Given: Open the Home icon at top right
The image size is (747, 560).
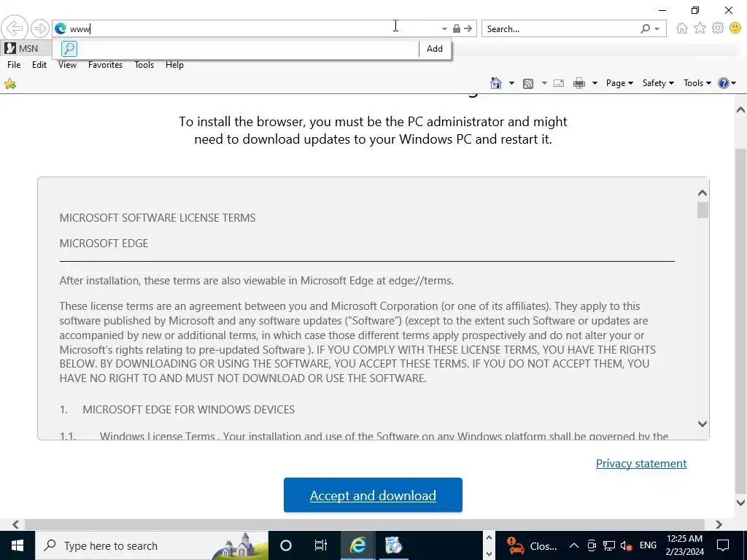Looking at the screenshot, I should click(682, 28).
